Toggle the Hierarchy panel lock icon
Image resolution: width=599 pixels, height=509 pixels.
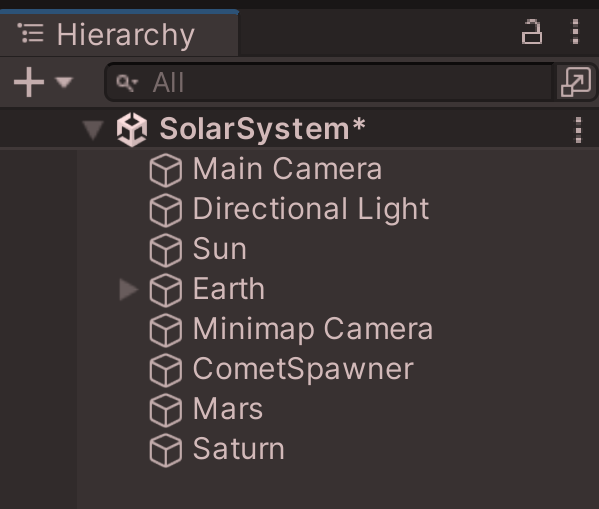tap(532, 32)
